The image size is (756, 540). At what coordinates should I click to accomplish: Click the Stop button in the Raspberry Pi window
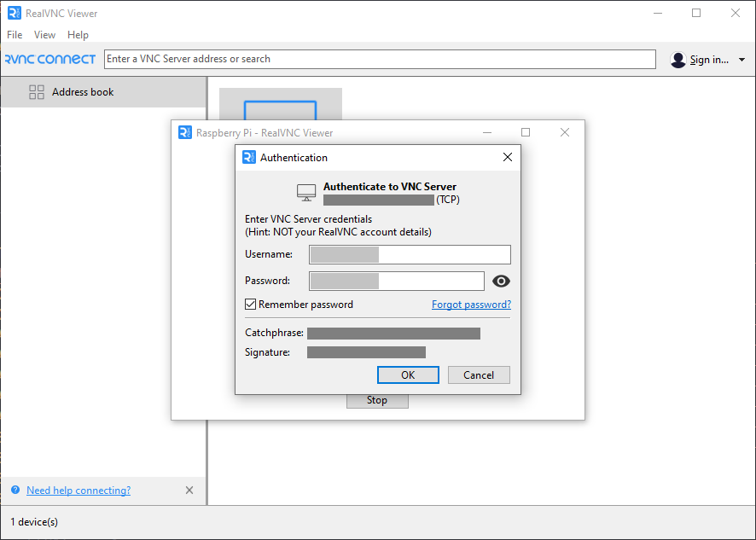point(377,400)
